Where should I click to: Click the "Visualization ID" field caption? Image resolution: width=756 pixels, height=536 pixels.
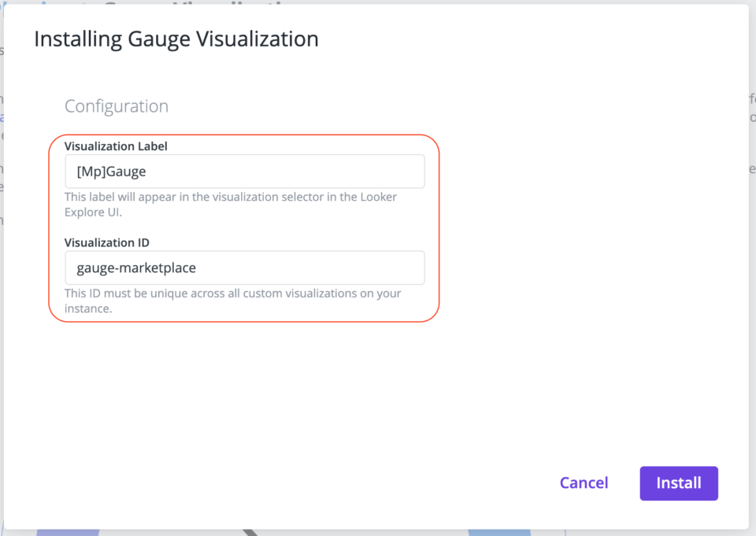coord(109,242)
